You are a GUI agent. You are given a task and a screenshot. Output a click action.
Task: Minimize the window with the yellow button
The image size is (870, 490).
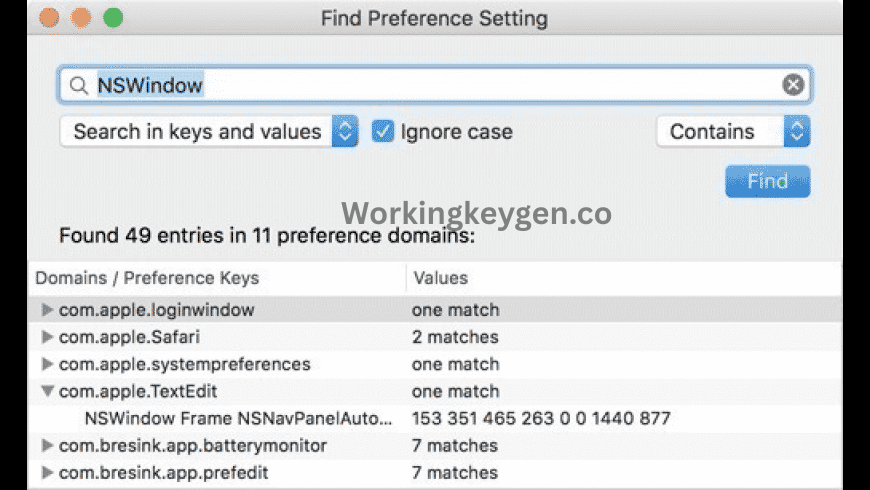[x=81, y=18]
